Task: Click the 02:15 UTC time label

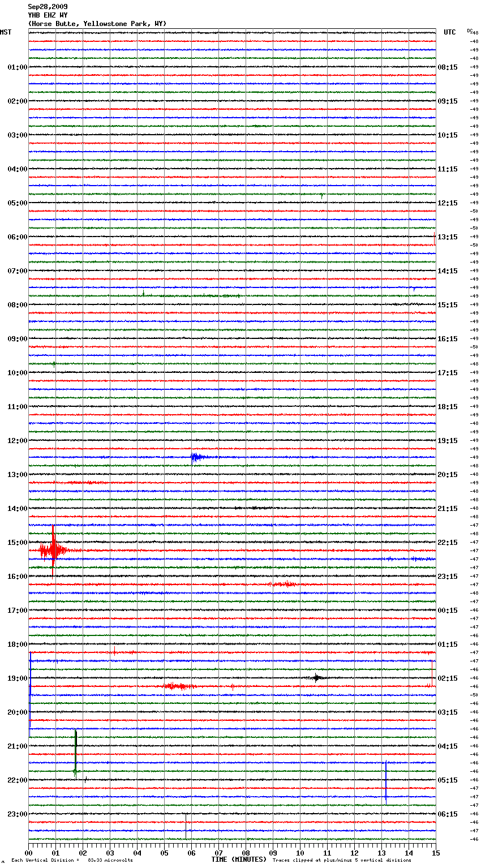Action: click(448, 678)
